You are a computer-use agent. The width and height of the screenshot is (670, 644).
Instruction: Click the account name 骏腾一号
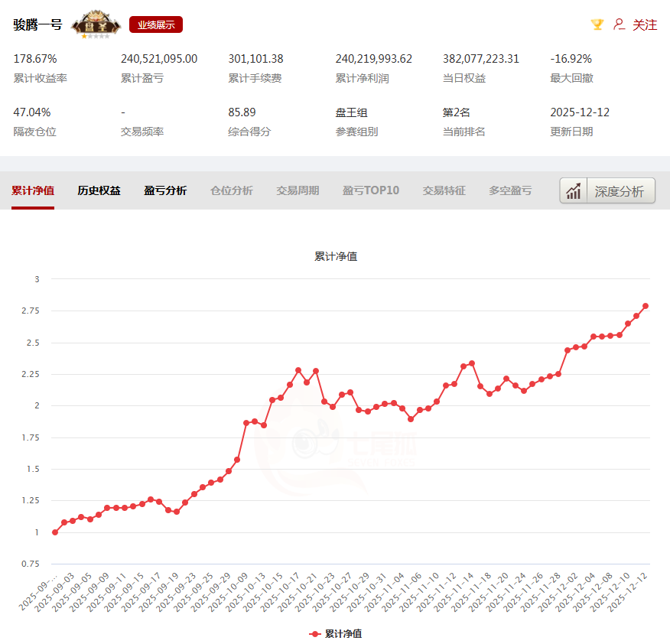pyautogui.click(x=37, y=24)
